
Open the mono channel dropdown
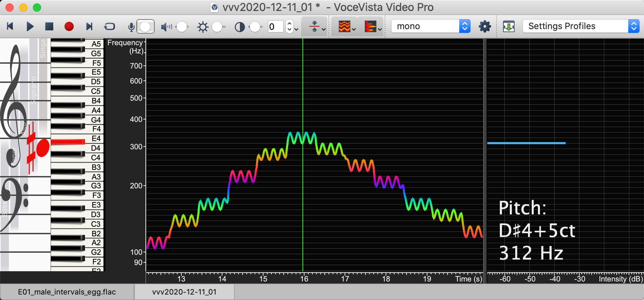pyautogui.click(x=431, y=26)
